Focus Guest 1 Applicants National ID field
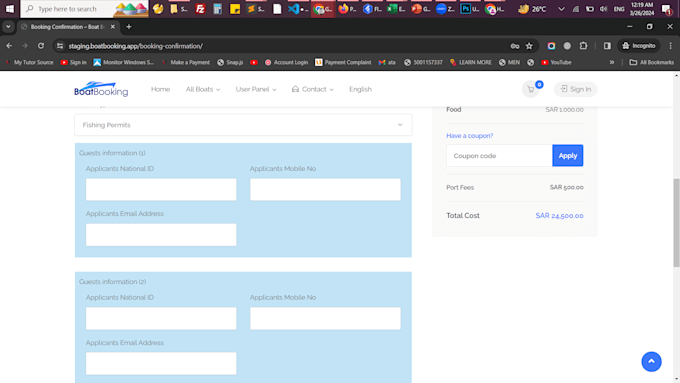The height and width of the screenshot is (383, 680). (161, 190)
